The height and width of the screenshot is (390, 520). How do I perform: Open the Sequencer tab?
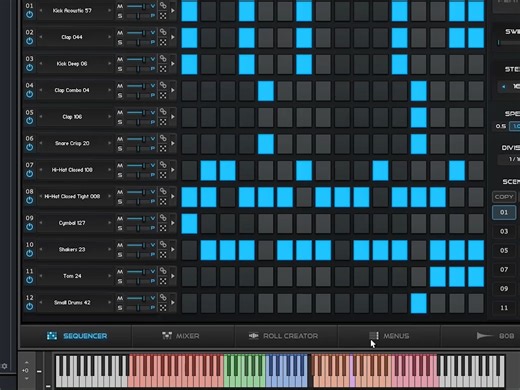pyautogui.click(x=77, y=336)
